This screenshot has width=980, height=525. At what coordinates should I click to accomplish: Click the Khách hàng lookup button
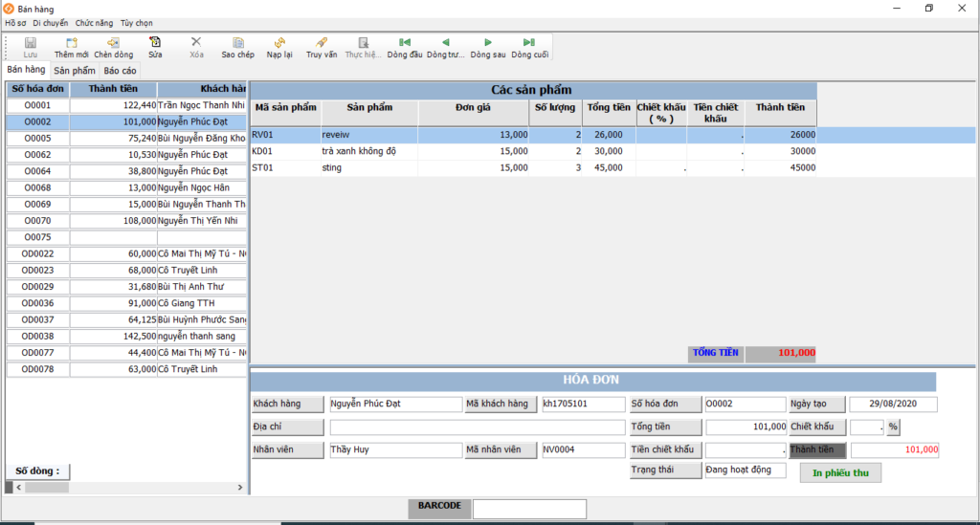click(x=287, y=405)
